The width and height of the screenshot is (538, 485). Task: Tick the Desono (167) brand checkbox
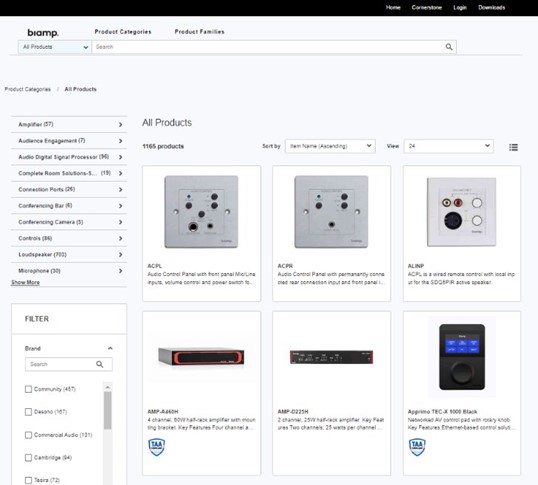[28, 412]
